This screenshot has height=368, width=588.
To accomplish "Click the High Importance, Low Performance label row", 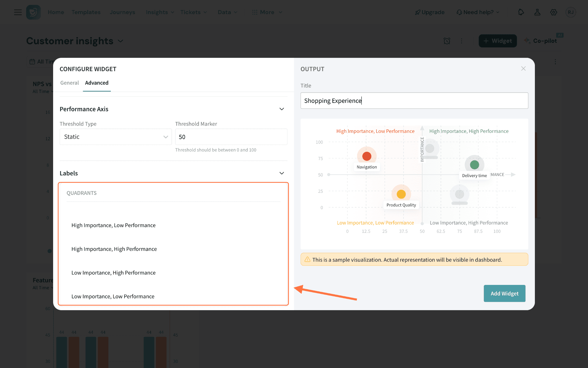I will tap(113, 225).
